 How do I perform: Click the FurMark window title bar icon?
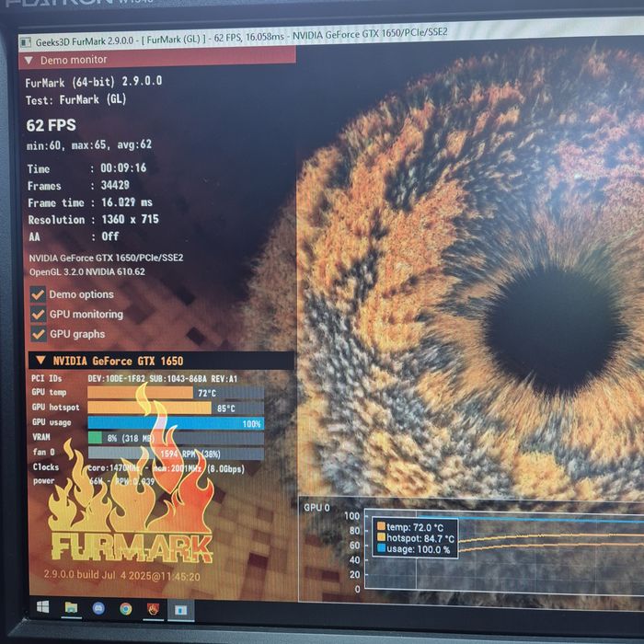26,42
